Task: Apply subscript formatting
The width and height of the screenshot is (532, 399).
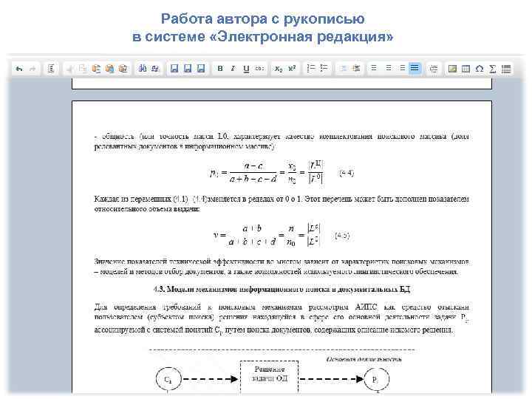Action: coord(279,69)
